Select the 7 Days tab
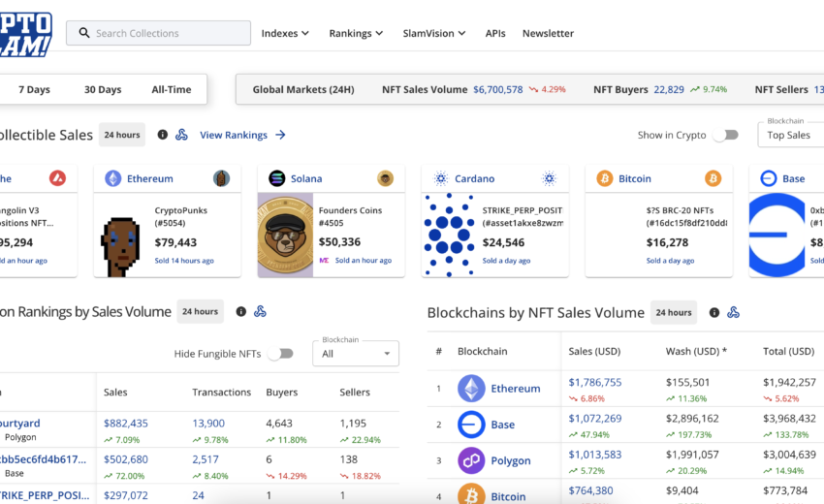This screenshot has height=504, width=824. 34,89
